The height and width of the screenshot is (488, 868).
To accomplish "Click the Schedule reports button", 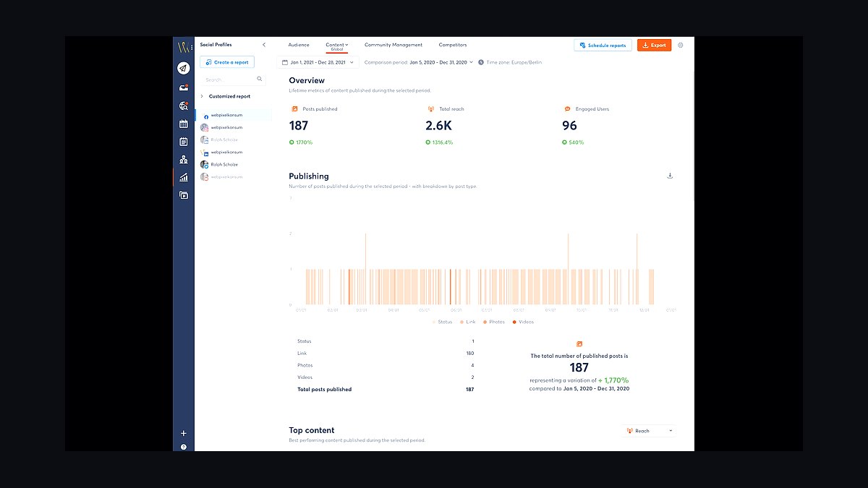I will pyautogui.click(x=603, y=45).
